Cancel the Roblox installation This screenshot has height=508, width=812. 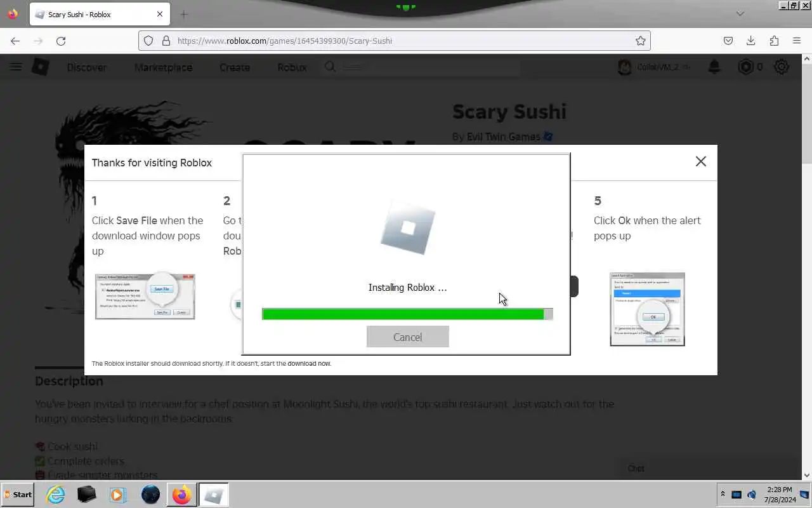(407, 337)
